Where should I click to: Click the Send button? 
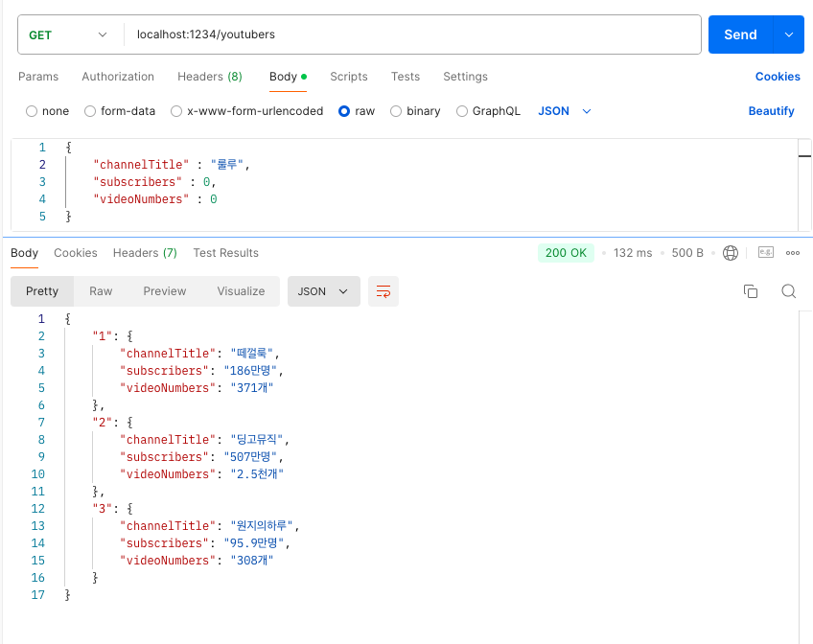740,34
